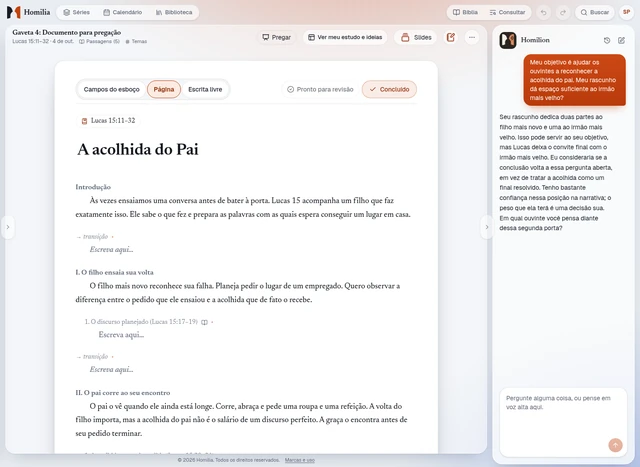
Task: Open the Séries section
Action: 76,12
